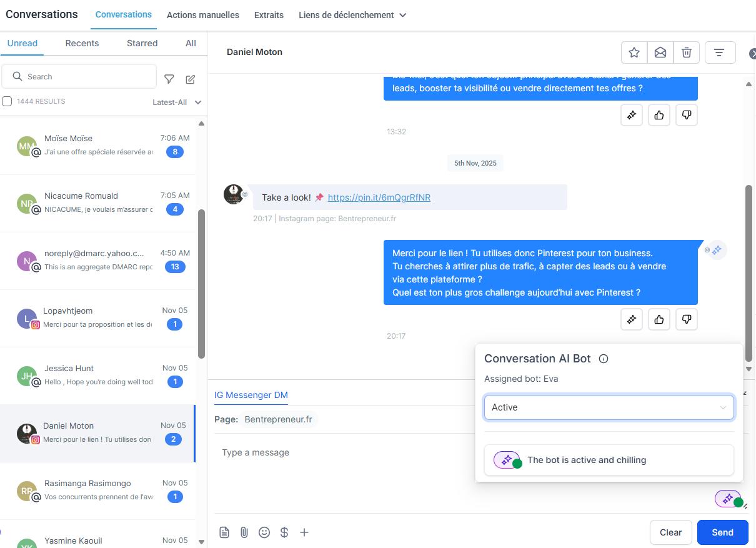Toggle the Conversation AI bot button
The width and height of the screenshot is (756, 548).
tap(729, 499)
